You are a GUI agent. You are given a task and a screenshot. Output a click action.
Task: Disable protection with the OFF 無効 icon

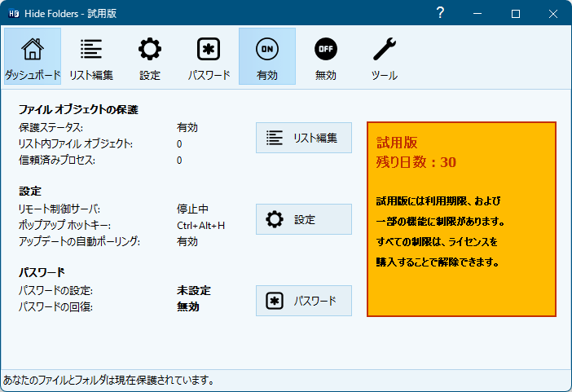326,56
